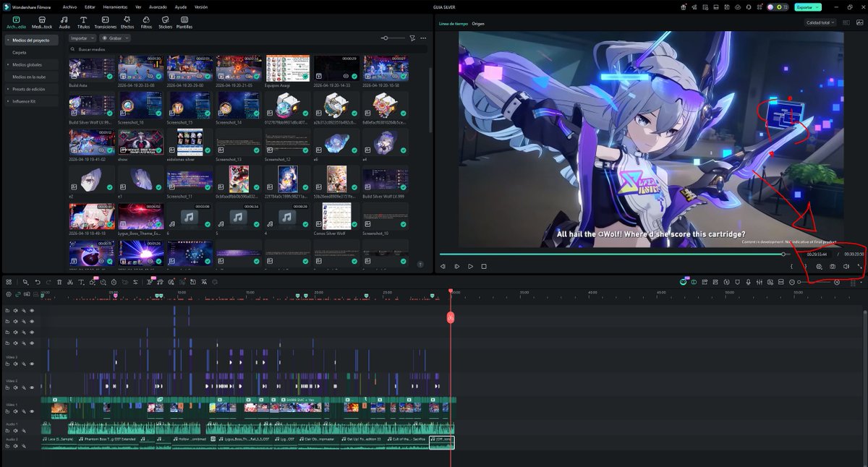Screen dimensions: 868x467
Task: Mute the Audio 1 track
Action: [x=15, y=431]
